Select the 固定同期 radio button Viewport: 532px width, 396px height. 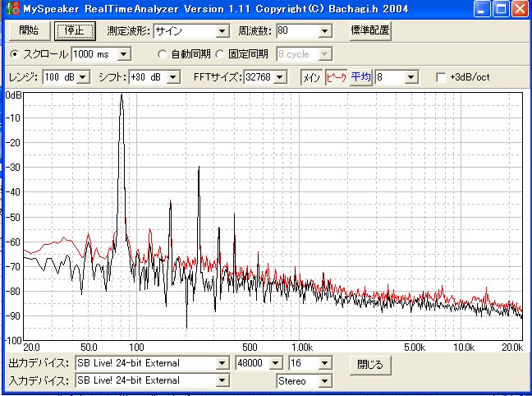tap(219, 54)
